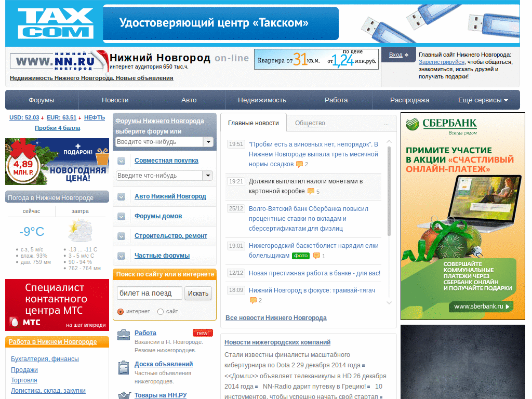Screen dimensions: 532x399
Task: Click the arrow icon next to Вход
Action: pos(406,55)
